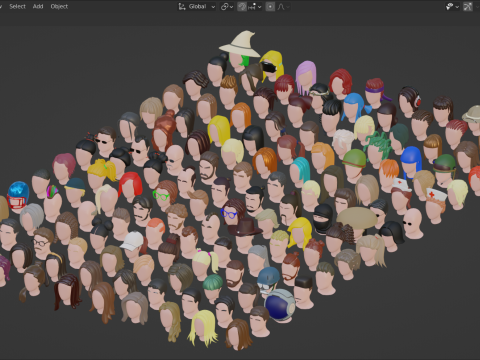Click the transform orientation axes icon
Screen dimensions: 480x360
(182, 6)
